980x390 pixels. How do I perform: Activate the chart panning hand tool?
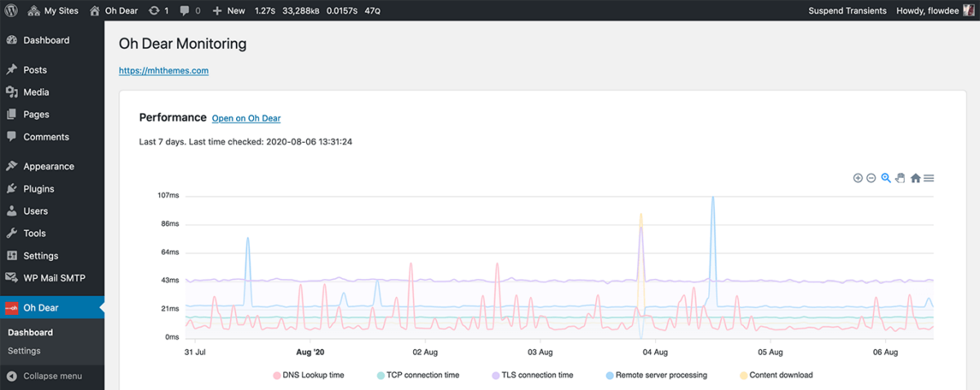click(900, 178)
